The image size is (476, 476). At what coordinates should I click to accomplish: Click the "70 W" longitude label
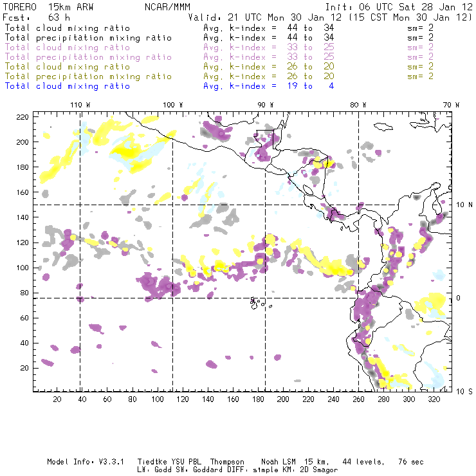pos(451,105)
